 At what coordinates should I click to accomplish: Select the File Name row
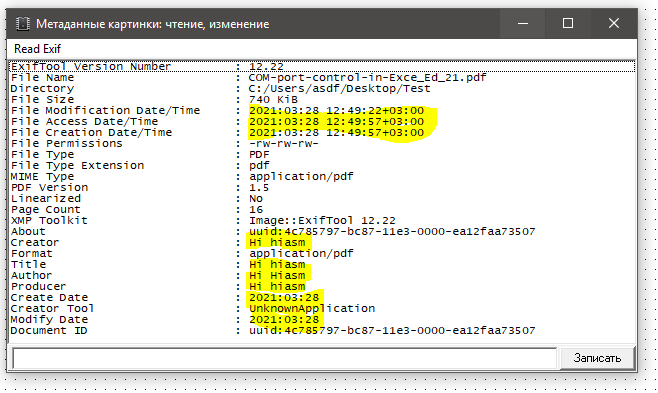pos(322,78)
